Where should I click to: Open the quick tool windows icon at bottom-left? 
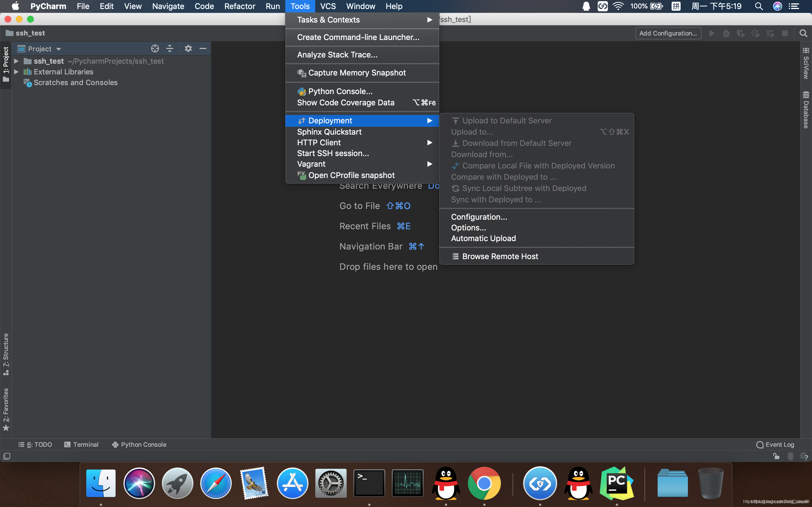[7, 456]
